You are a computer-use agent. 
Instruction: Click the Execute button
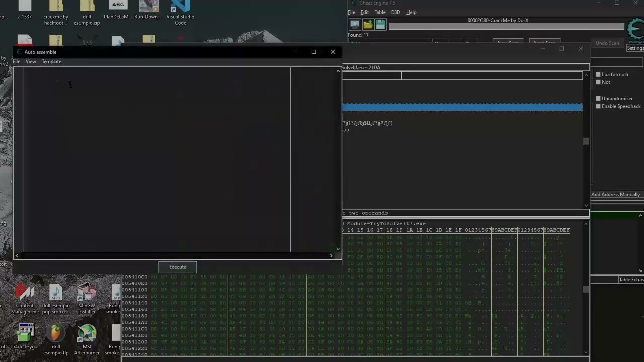(178, 267)
